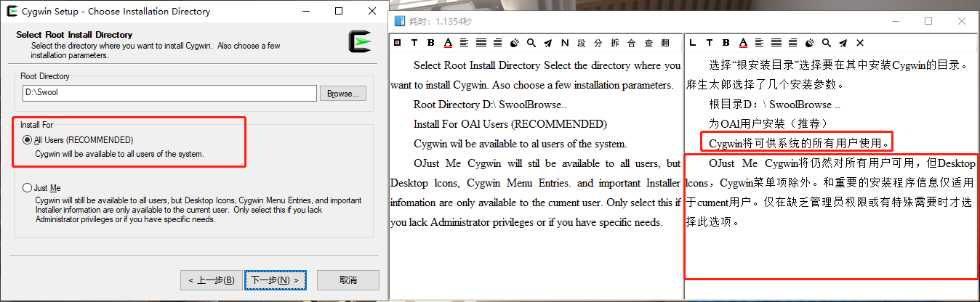Click the 分 toolbar button
Screen dimensions: 980x302
(x=598, y=43)
